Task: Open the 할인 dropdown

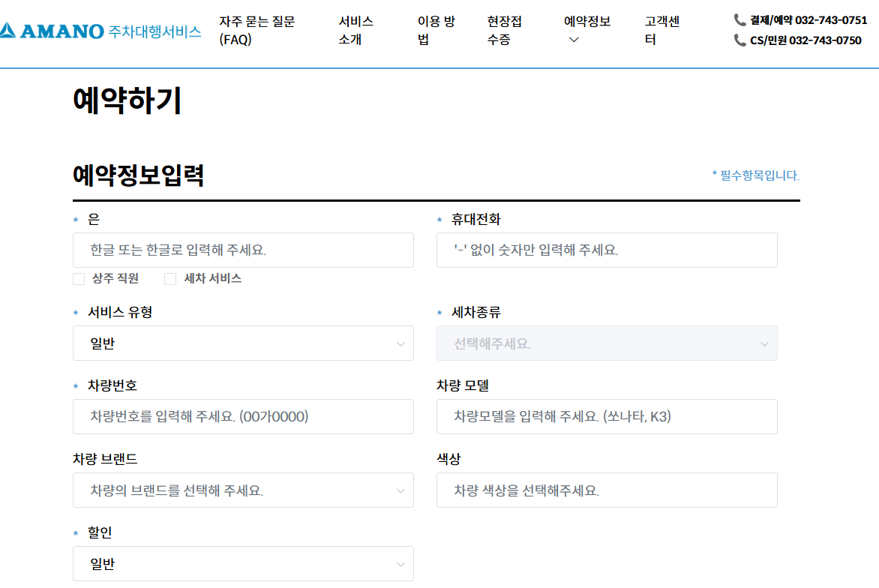Action: point(243,563)
